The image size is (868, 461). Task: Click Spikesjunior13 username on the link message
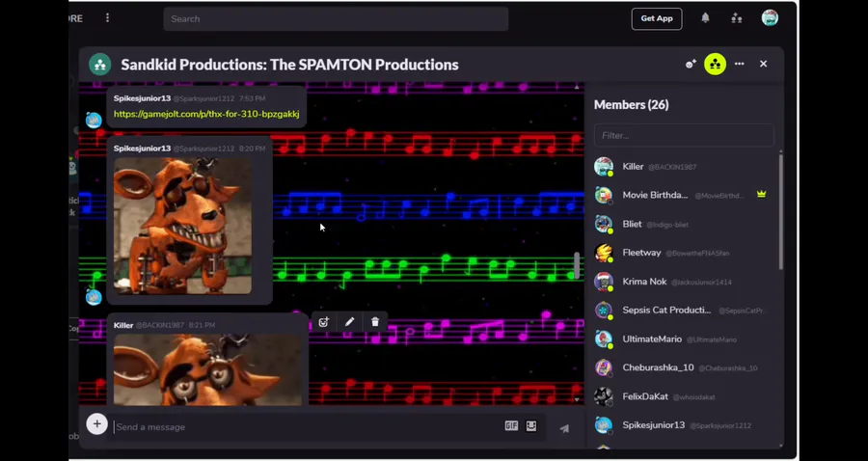point(142,98)
